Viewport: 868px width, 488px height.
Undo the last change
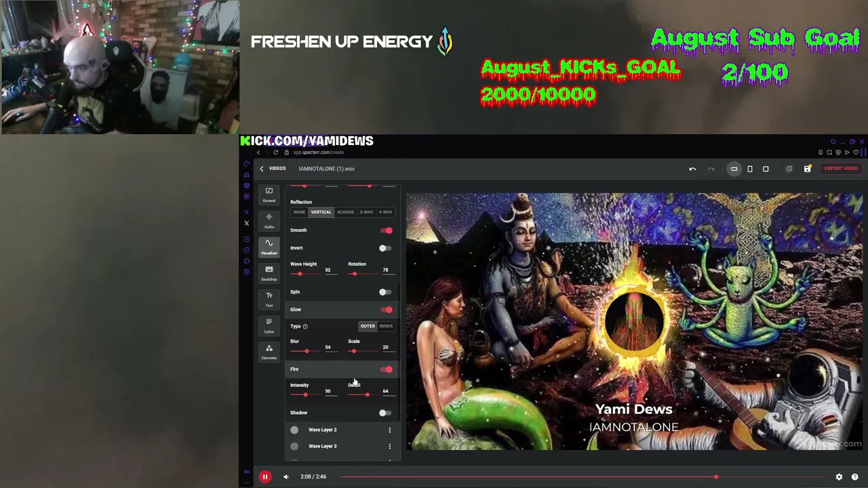[692, 169]
